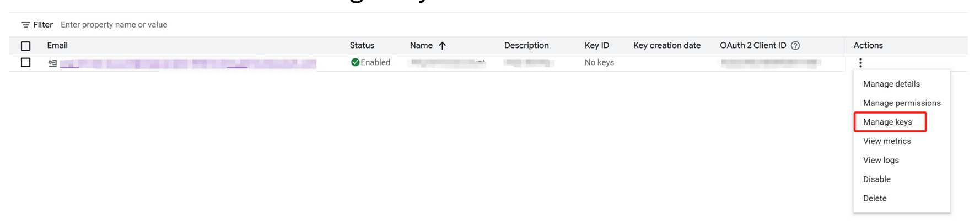Select View metrics option
Image resolution: width=980 pixels, height=224 pixels.
[x=887, y=141]
